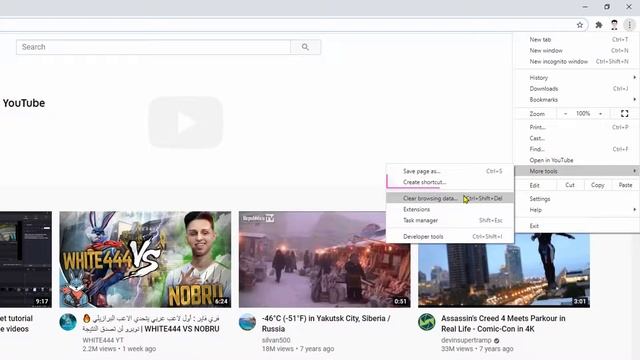The height and width of the screenshot is (360, 640).
Task: Select New tab menu item
Action: pyautogui.click(x=576, y=40)
